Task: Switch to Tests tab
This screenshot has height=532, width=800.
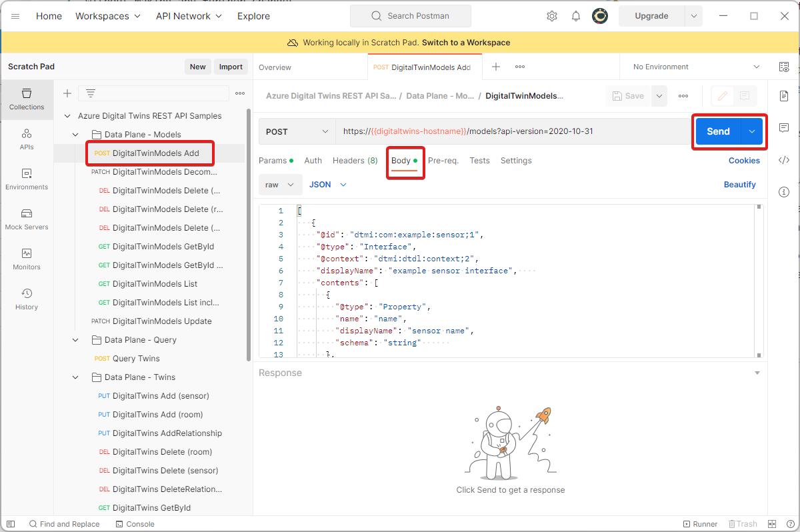Action: [x=479, y=161]
